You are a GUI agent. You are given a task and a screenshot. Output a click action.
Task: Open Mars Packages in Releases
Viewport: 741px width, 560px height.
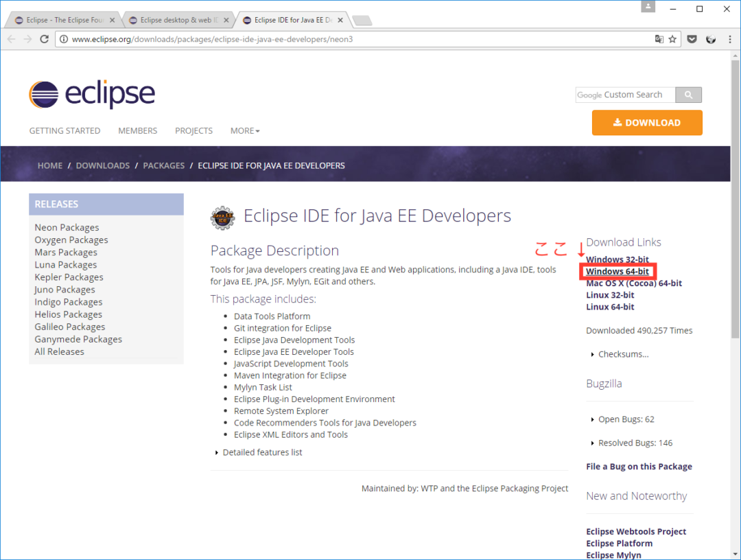coord(66,253)
